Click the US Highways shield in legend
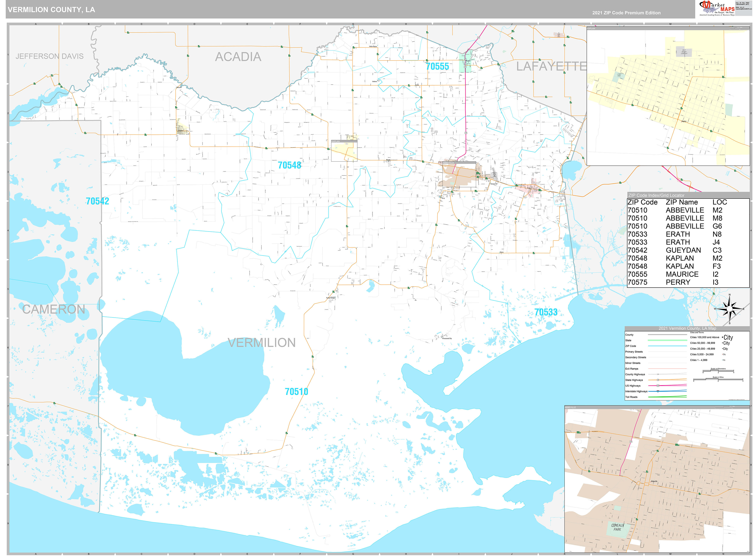This screenshot has width=756, height=556. click(658, 386)
